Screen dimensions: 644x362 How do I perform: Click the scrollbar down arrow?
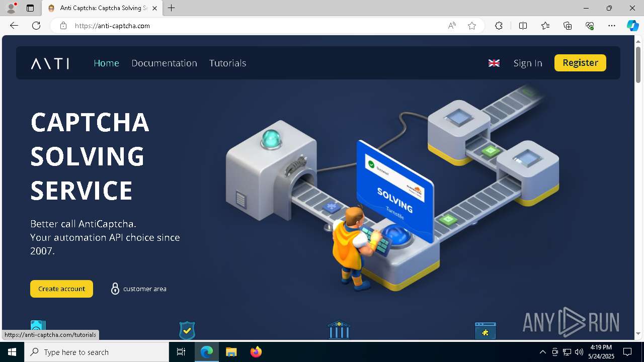[x=638, y=333]
